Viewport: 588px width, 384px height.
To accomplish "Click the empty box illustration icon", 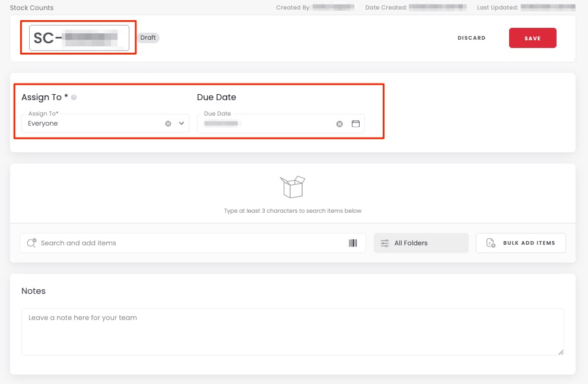I will (x=293, y=187).
